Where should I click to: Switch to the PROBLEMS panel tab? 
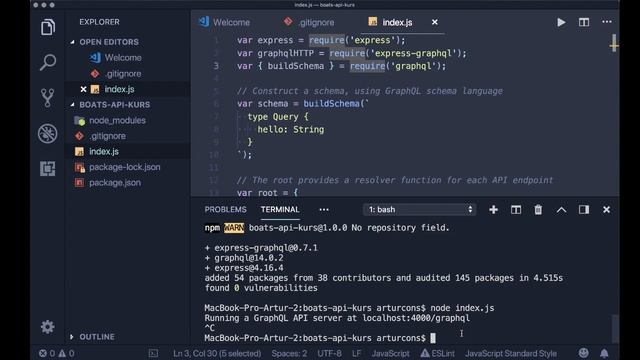tap(225, 210)
